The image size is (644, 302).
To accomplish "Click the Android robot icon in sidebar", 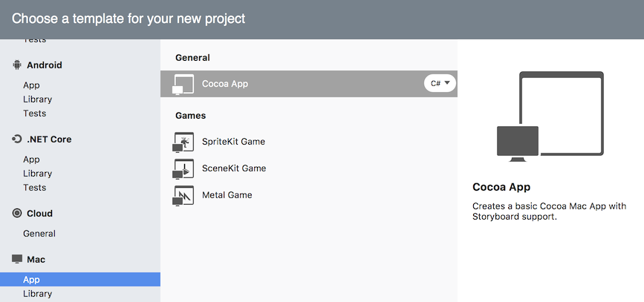I will tap(17, 65).
